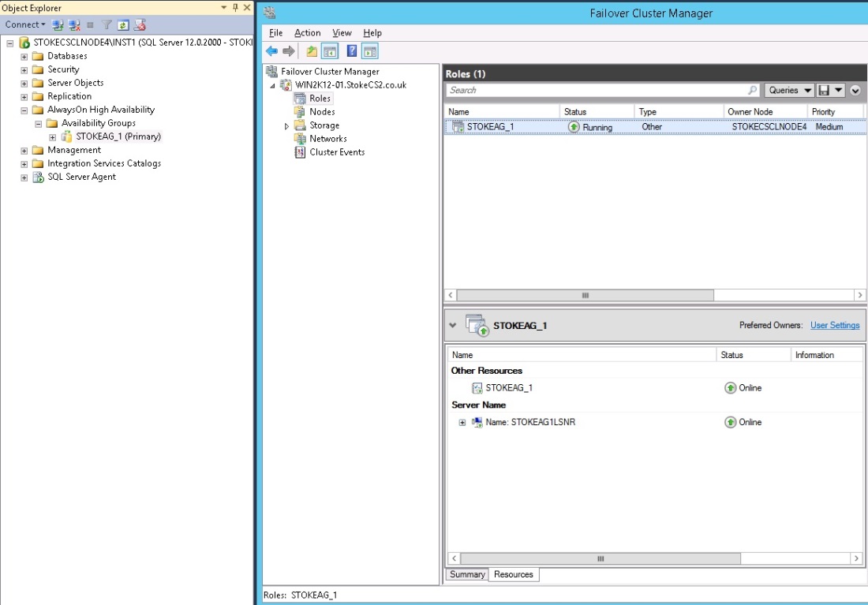Click the Up One Level folder icon

pos(312,51)
